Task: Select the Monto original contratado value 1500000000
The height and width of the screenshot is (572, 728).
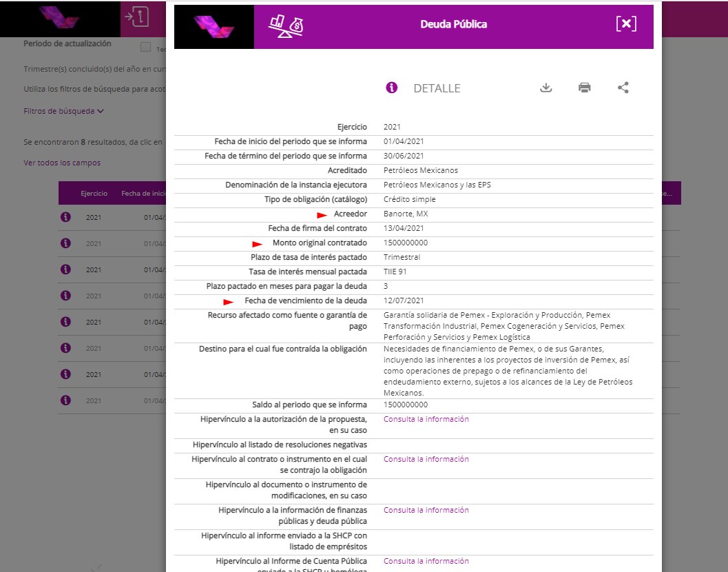Action: click(405, 243)
